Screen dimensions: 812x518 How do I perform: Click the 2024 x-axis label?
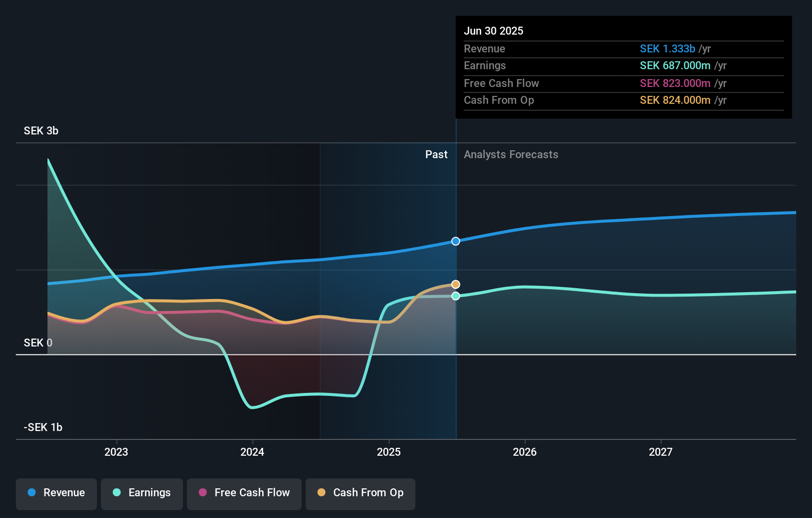(x=252, y=452)
